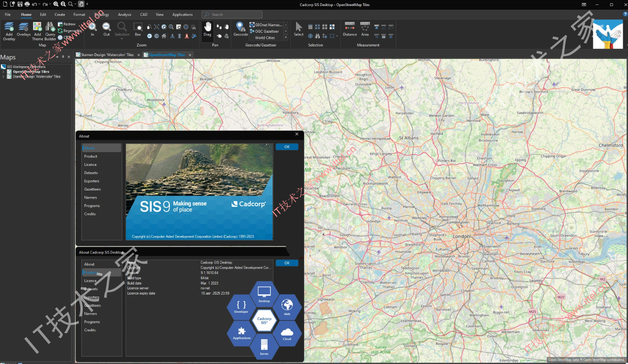Switch to the Create ribbon tab
Screen dimensions: 628x364
(60, 15)
